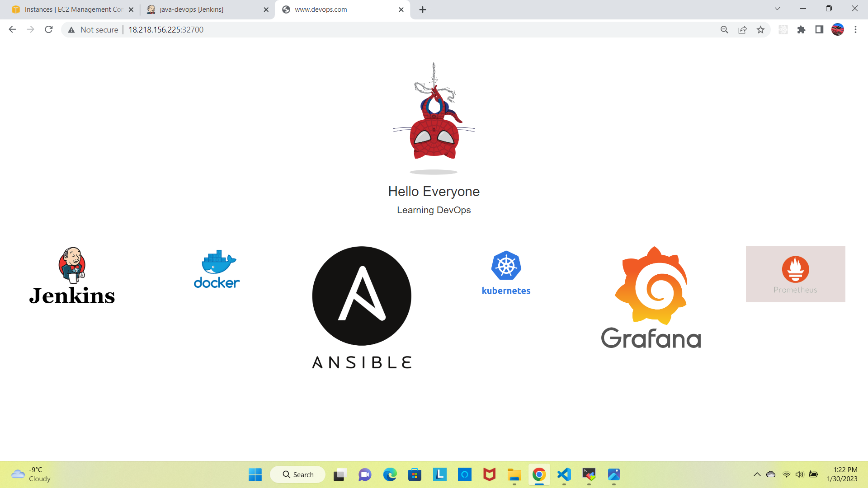Toggle Chrome side panel
The width and height of the screenshot is (868, 488).
(x=819, y=30)
